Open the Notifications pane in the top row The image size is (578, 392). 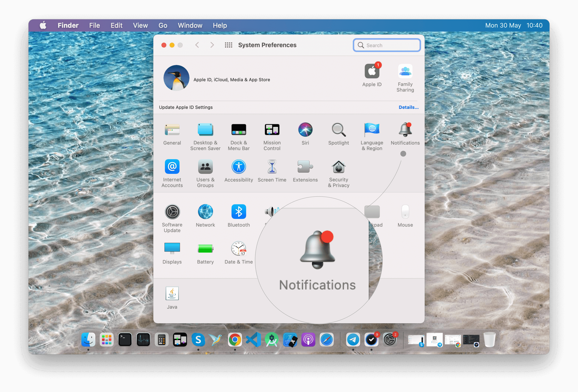[405, 134]
